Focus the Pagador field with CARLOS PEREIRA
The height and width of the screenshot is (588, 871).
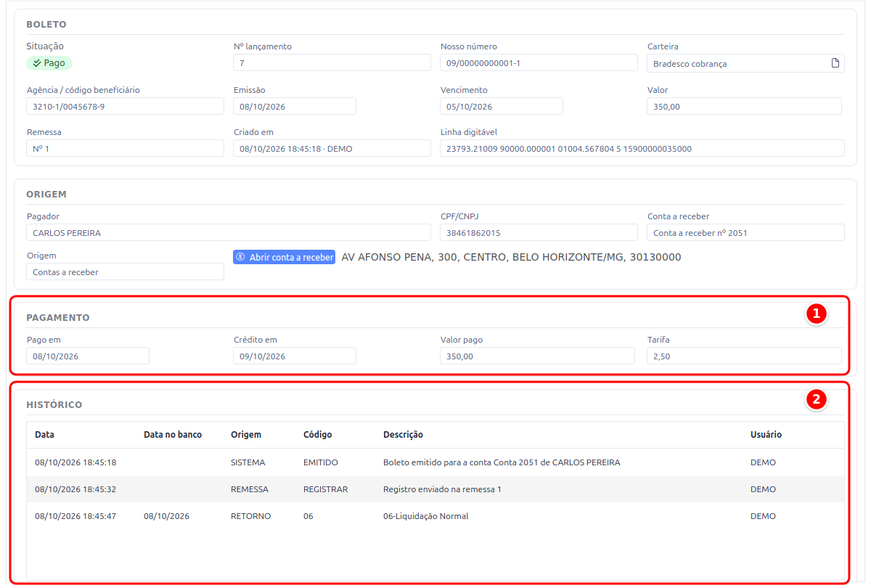tap(229, 232)
